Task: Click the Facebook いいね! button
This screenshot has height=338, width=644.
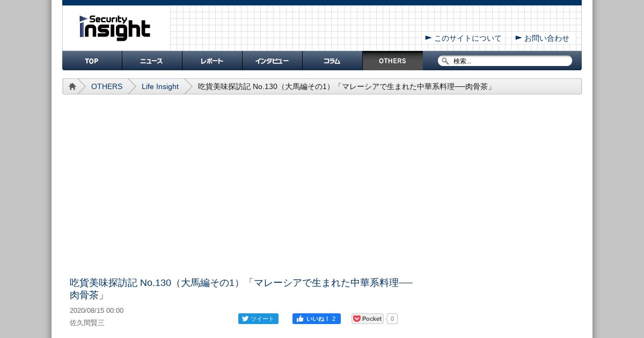Action: [317, 319]
